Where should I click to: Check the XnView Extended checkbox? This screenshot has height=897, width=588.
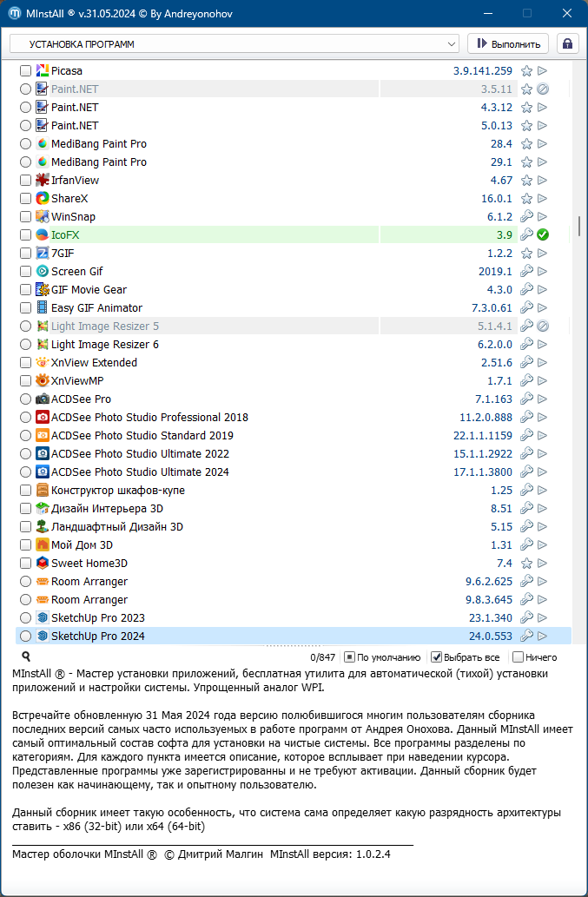pos(25,363)
